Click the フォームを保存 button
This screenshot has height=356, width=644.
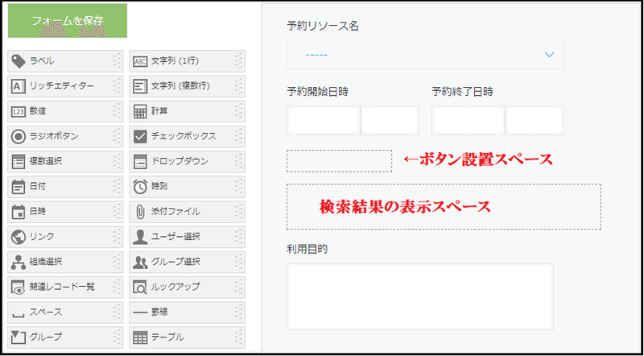point(68,21)
